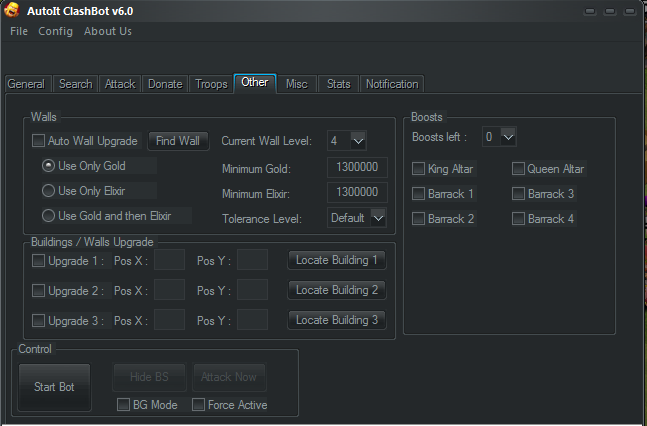Click Pos Y field for Upgrade 2

click(252, 289)
